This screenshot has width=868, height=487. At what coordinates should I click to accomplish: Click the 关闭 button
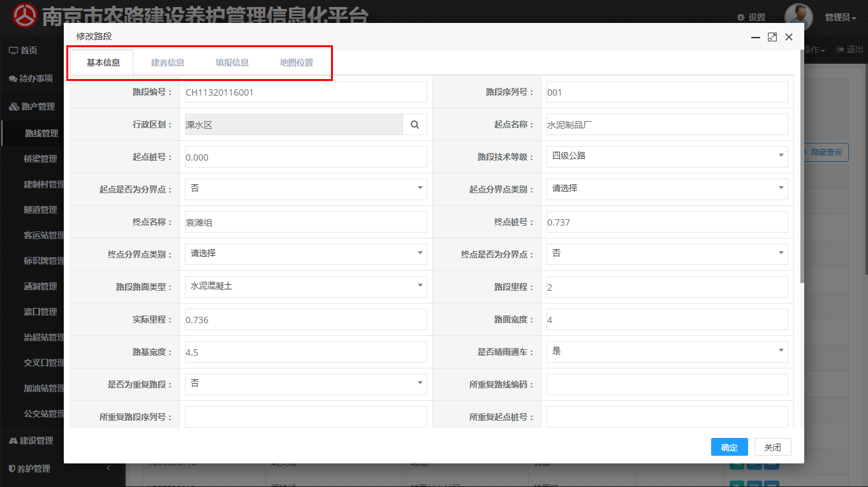tap(773, 447)
